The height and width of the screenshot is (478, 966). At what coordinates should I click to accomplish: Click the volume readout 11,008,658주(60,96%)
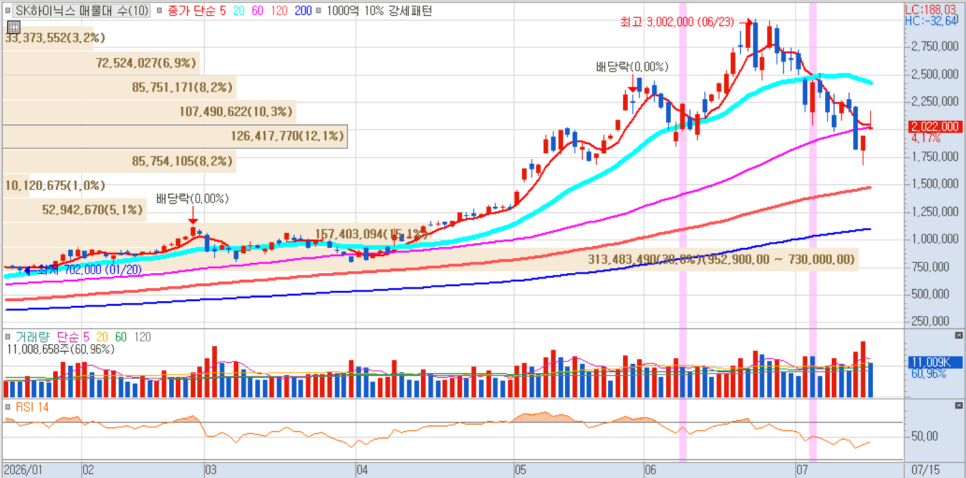60,349
